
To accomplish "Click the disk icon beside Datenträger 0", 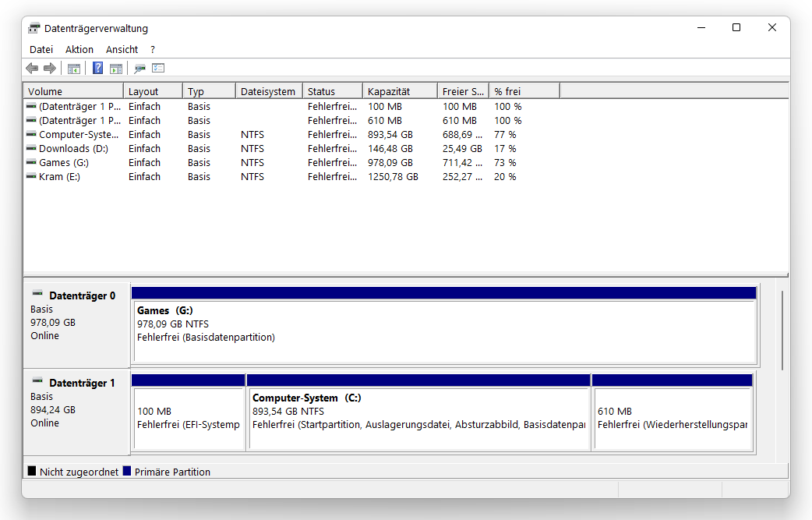I will click(37, 294).
